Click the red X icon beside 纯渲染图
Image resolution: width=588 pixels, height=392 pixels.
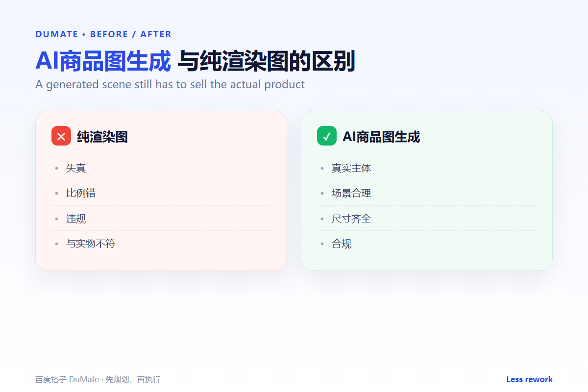61,136
